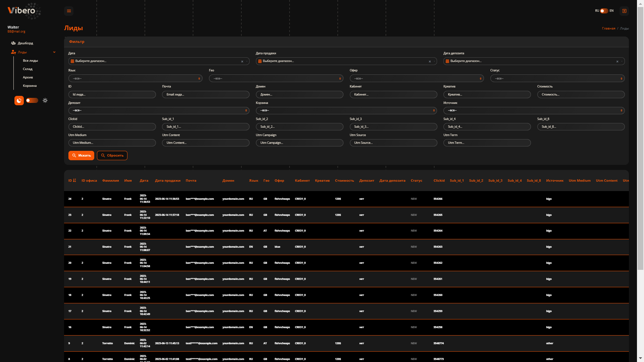Open the Источник dropdown
This screenshot has height=362, width=644.
[x=534, y=111]
